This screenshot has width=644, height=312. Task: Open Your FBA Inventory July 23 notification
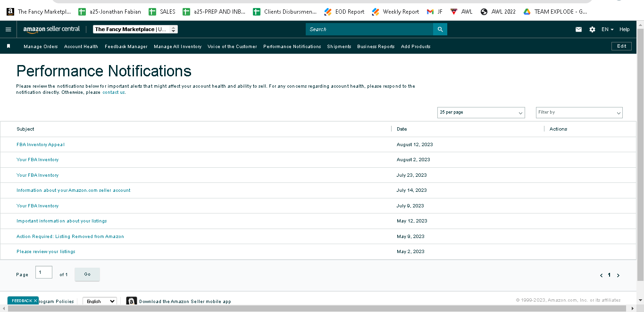coord(37,175)
